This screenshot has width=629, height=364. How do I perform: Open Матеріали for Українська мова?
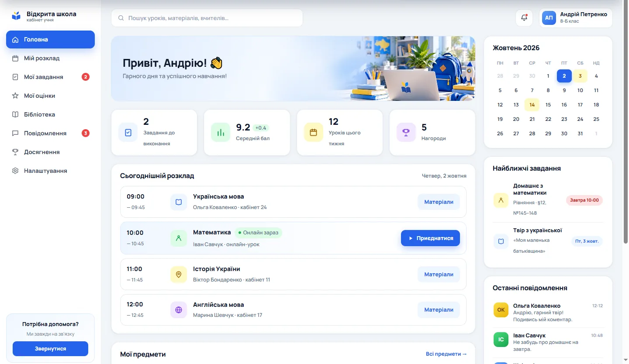pyautogui.click(x=439, y=202)
